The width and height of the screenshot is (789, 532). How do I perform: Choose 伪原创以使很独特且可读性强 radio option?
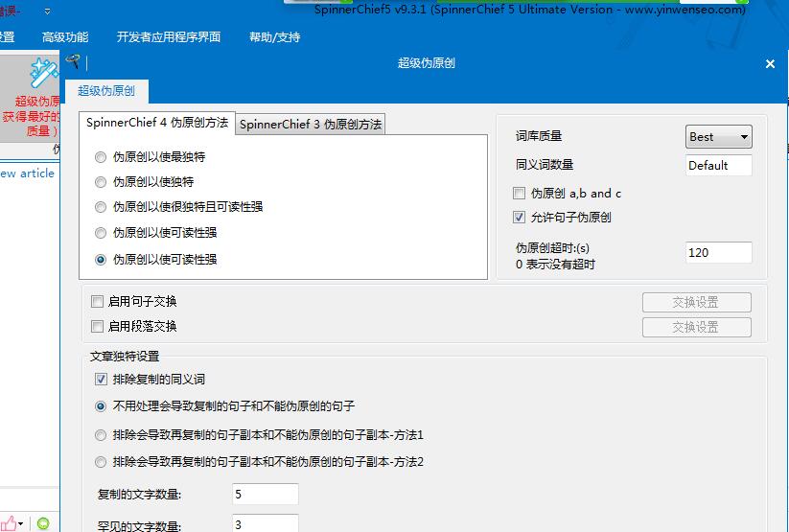click(101, 207)
